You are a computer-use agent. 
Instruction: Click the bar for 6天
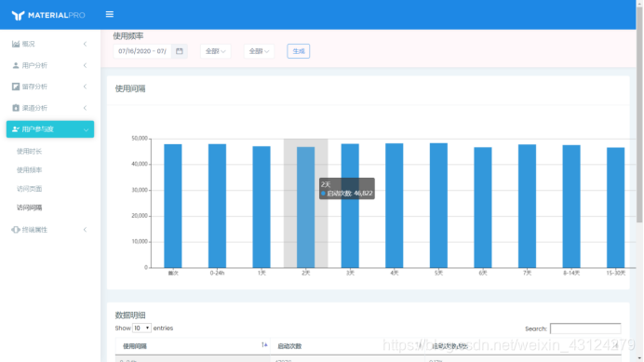pyautogui.click(x=483, y=208)
